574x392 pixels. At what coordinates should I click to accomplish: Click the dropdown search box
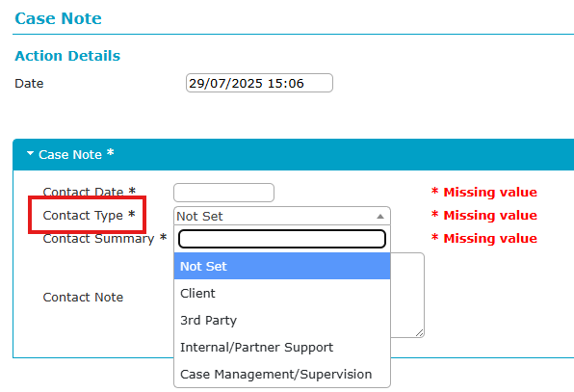click(282, 239)
